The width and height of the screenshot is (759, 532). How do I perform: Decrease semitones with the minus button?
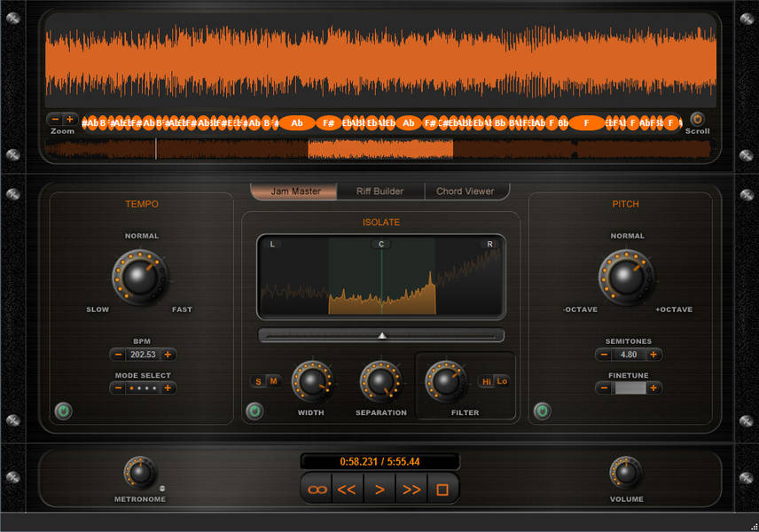click(604, 355)
